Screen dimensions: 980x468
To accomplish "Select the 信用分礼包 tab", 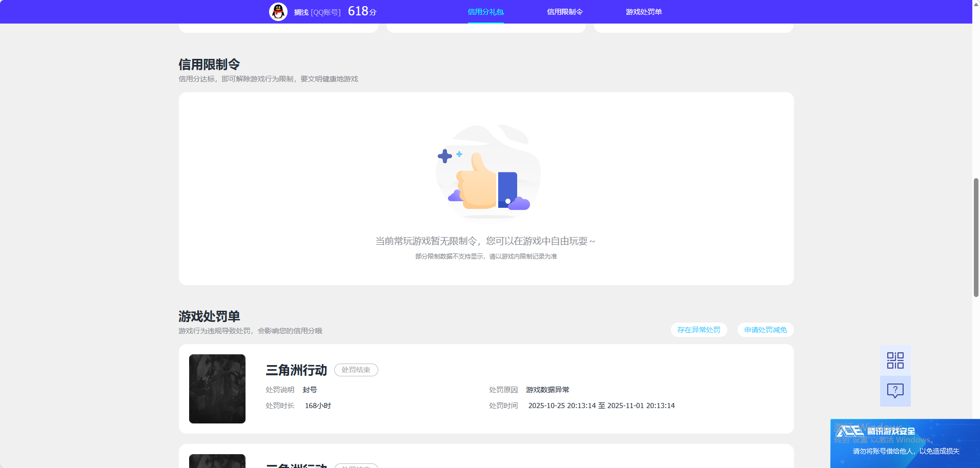I will (485, 11).
